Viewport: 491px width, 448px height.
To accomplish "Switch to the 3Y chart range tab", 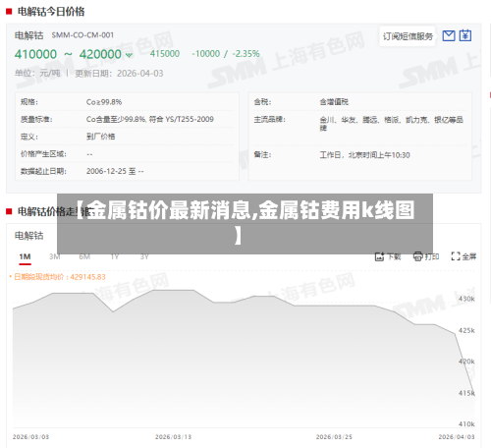I will [144, 256].
